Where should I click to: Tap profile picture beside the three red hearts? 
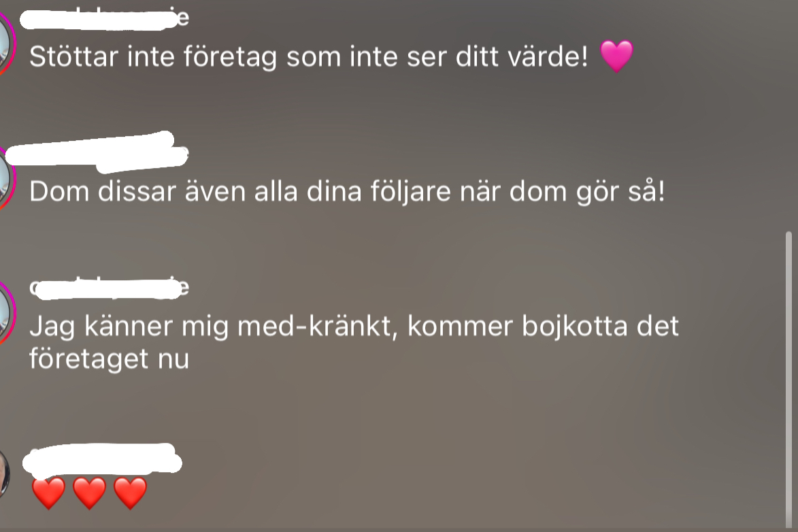pos(5,474)
